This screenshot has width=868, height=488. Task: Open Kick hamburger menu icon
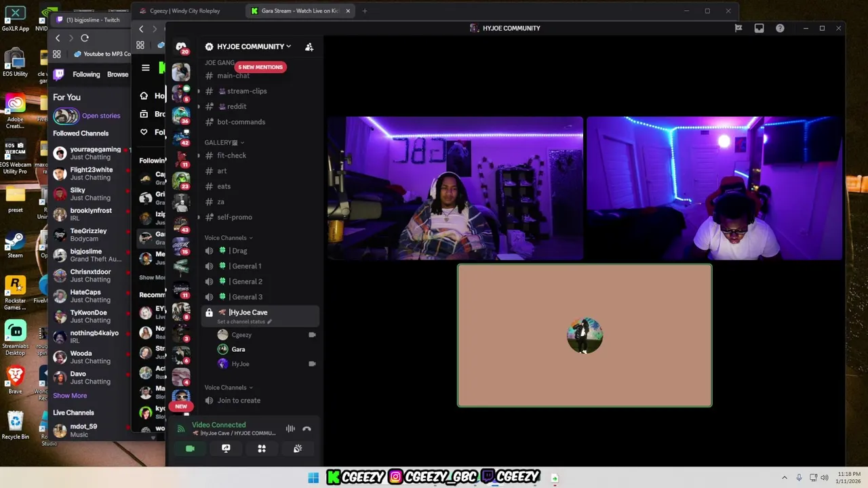click(x=145, y=67)
